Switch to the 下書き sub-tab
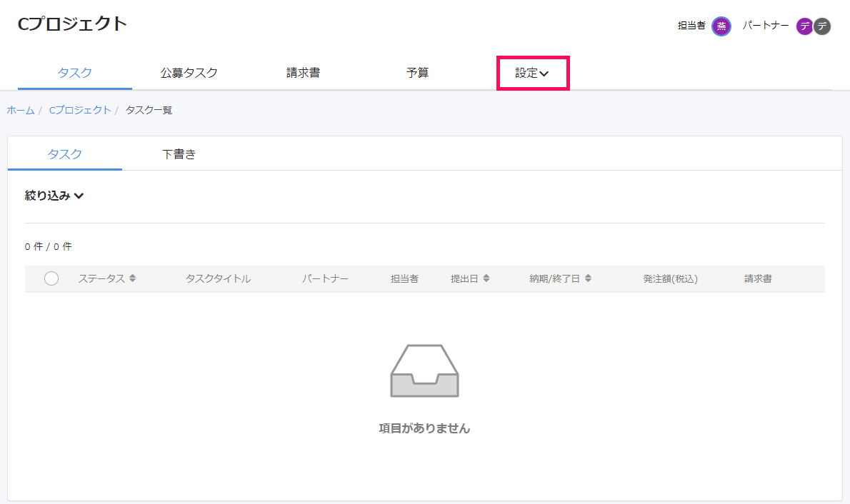Image resolution: width=850 pixels, height=504 pixels. [x=179, y=154]
